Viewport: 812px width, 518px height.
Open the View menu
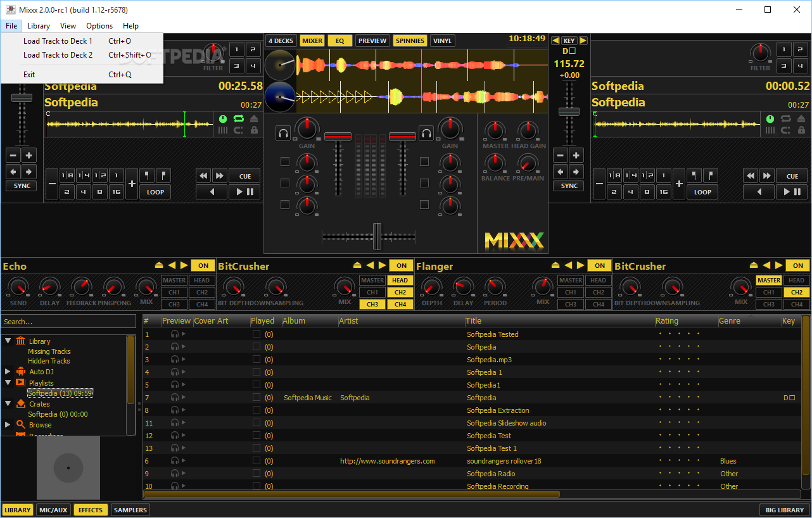click(x=68, y=26)
